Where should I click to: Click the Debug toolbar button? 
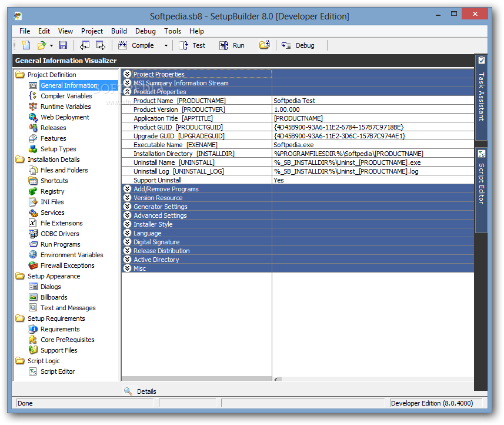coord(298,45)
